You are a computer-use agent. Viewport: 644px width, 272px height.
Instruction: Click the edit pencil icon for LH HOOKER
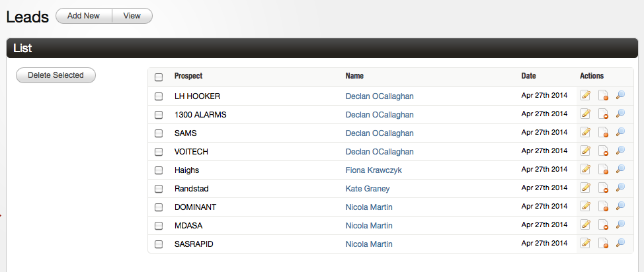(586, 96)
